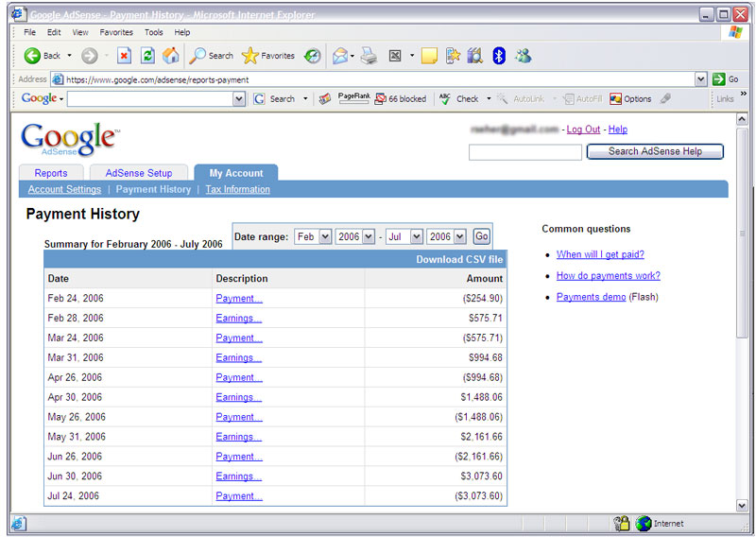Open the View menu

tap(80, 32)
